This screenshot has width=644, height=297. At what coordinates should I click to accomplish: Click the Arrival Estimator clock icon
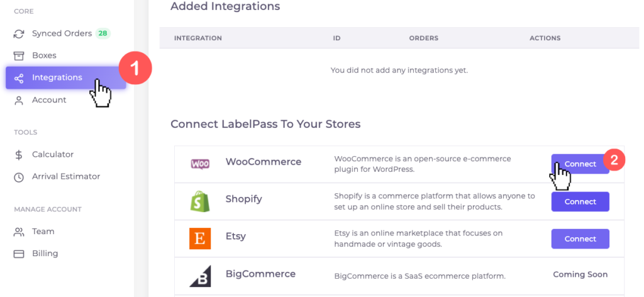click(19, 177)
